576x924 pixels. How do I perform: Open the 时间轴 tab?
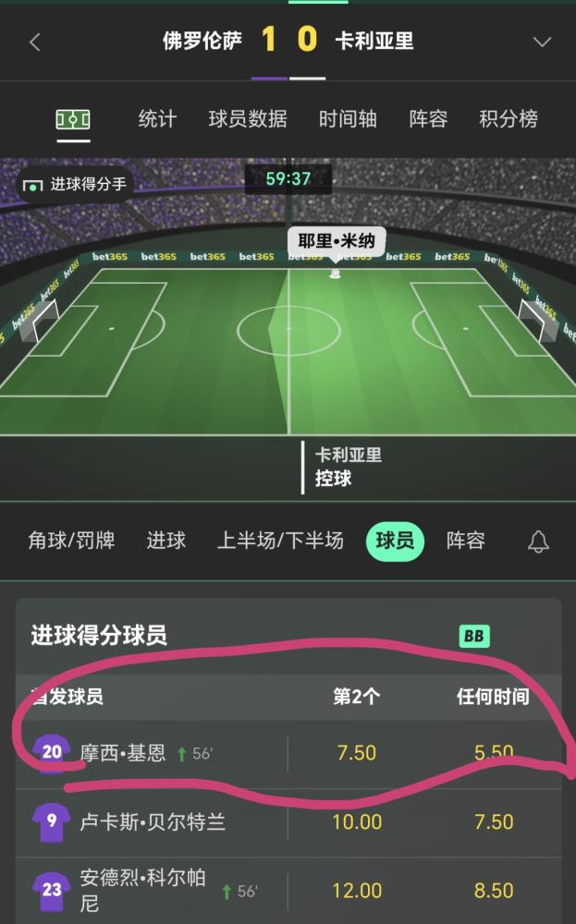coord(348,119)
